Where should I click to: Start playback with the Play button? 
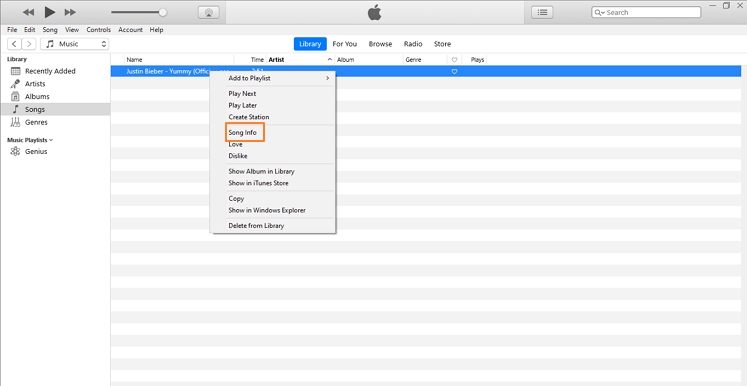pos(50,12)
